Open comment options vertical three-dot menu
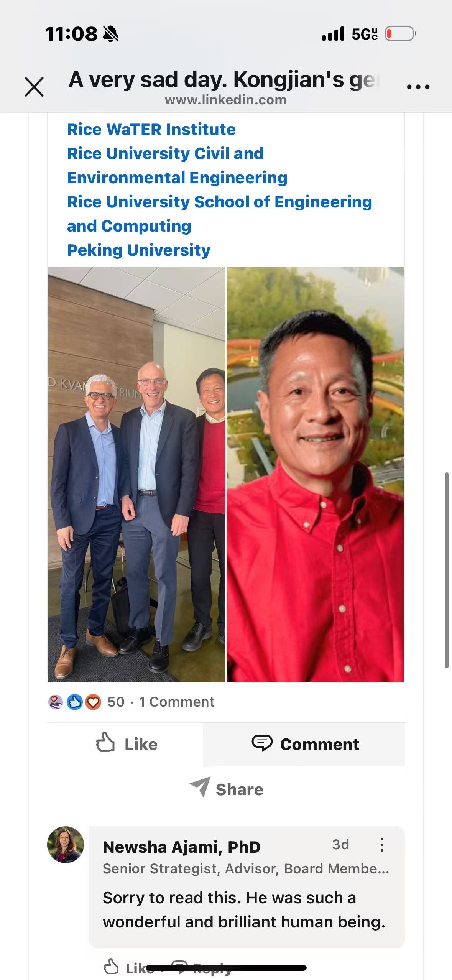The image size is (452, 980). pyautogui.click(x=381, y=845)
